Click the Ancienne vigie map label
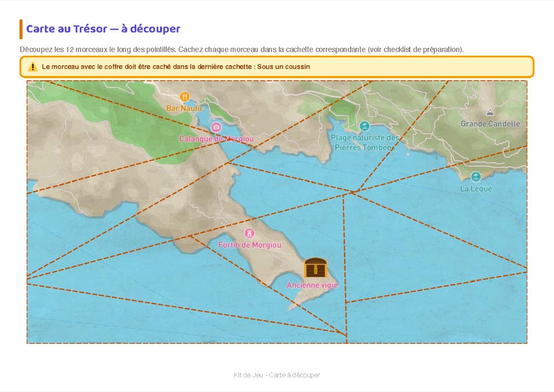 click(312, 285)
